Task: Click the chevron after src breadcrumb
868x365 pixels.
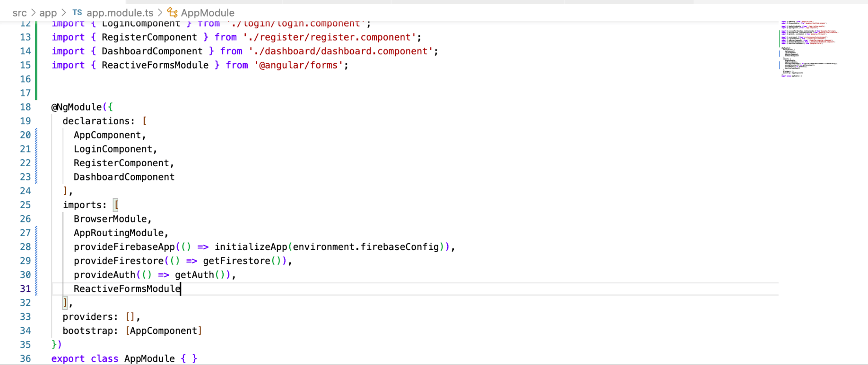Action: [33, 13]
